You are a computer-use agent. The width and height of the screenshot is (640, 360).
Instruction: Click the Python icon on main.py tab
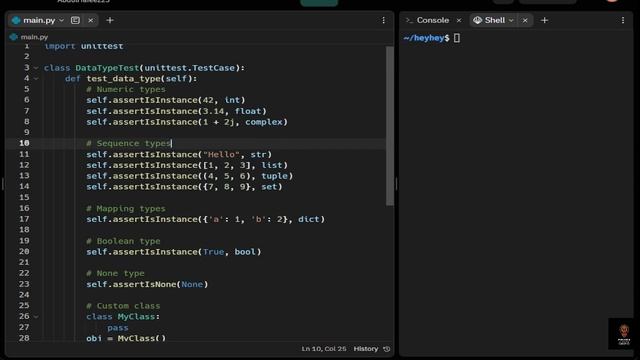[x=16, y=20]
